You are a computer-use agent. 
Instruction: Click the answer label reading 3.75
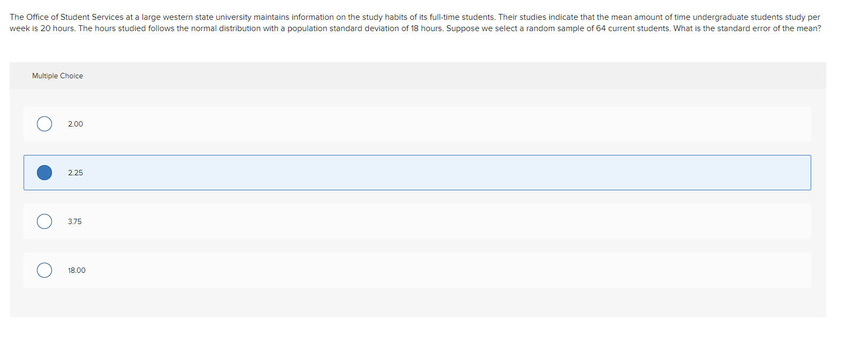74,221
